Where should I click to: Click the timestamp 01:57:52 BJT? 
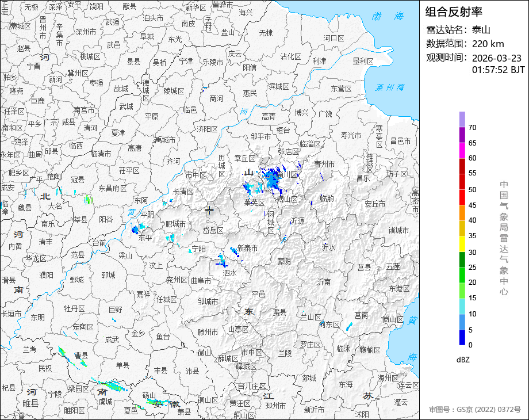point(499,70)
